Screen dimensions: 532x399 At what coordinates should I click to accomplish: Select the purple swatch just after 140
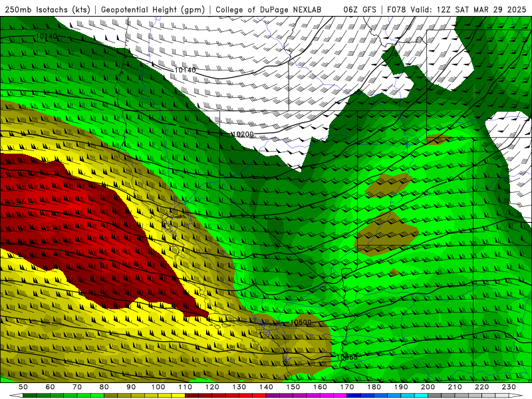273,396
